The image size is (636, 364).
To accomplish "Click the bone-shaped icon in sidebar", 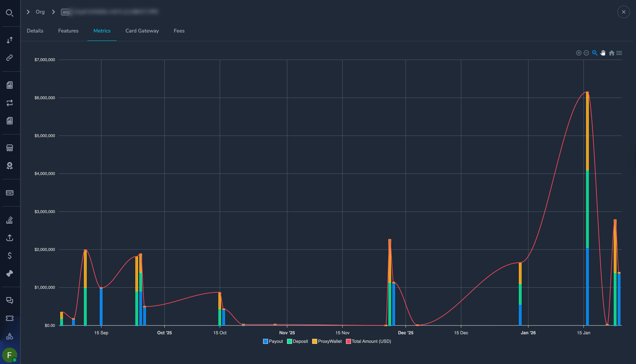I will [9, 273].
